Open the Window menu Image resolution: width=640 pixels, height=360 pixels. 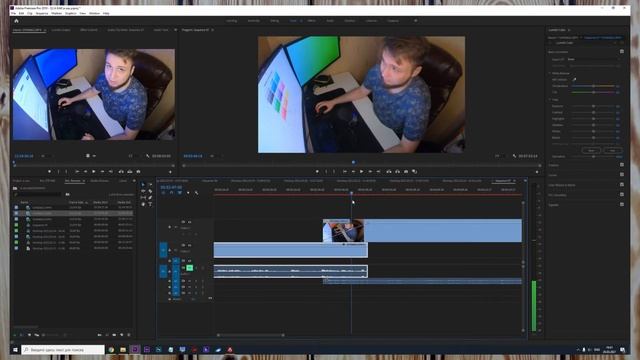pos(94,13)
